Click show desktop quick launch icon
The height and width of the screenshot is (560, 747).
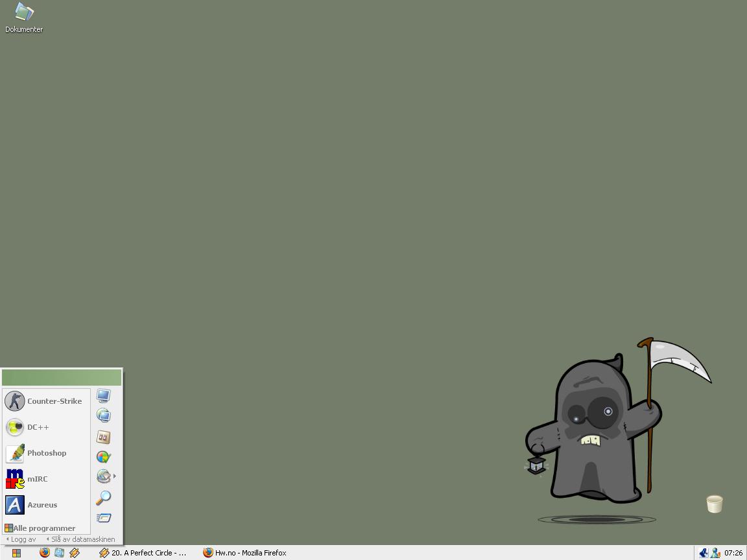(x=59, y=552)
